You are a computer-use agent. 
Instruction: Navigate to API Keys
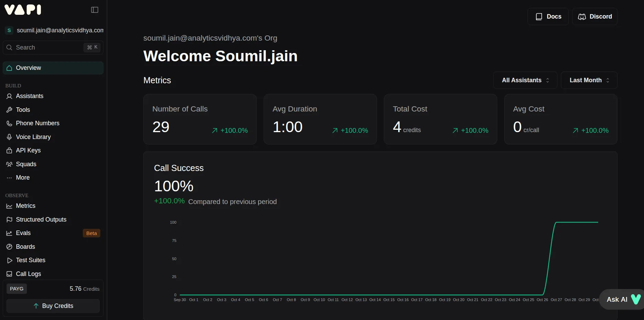28,150
